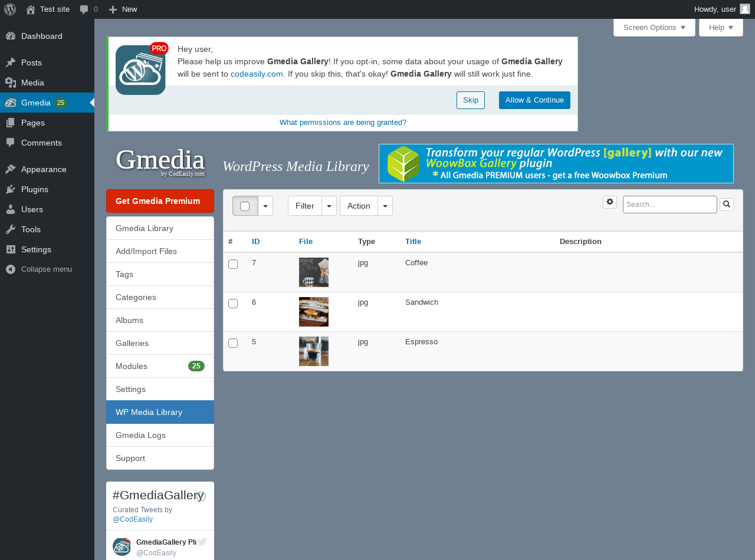
Task: Open Categories in Gmedia menu
Action: click(x=160, y=297)
